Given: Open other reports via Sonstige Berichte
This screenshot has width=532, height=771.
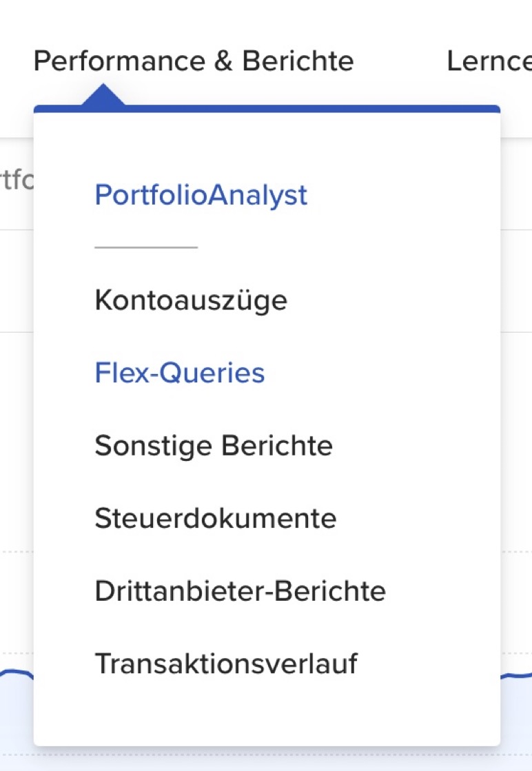Looking at the screenshot, I should 214,445.
